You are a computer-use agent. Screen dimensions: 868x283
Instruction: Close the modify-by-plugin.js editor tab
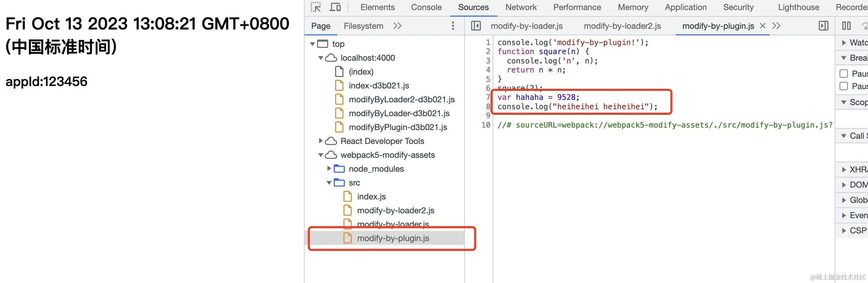(763, 26)
